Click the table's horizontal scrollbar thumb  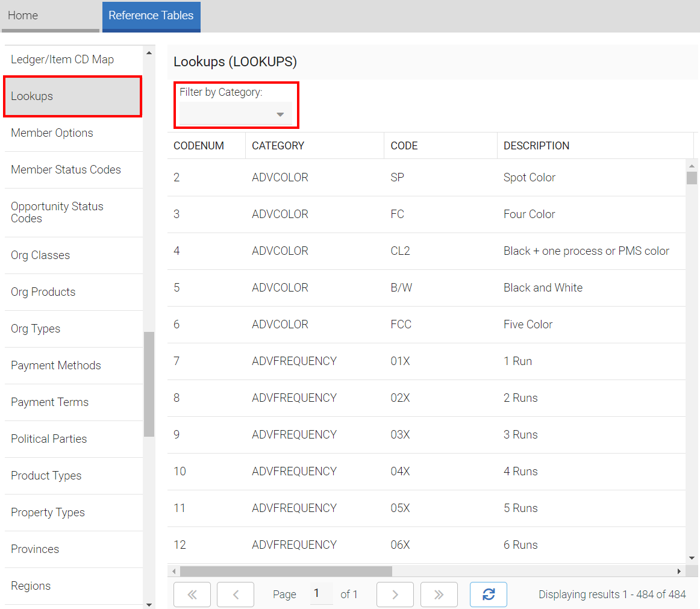286,571
